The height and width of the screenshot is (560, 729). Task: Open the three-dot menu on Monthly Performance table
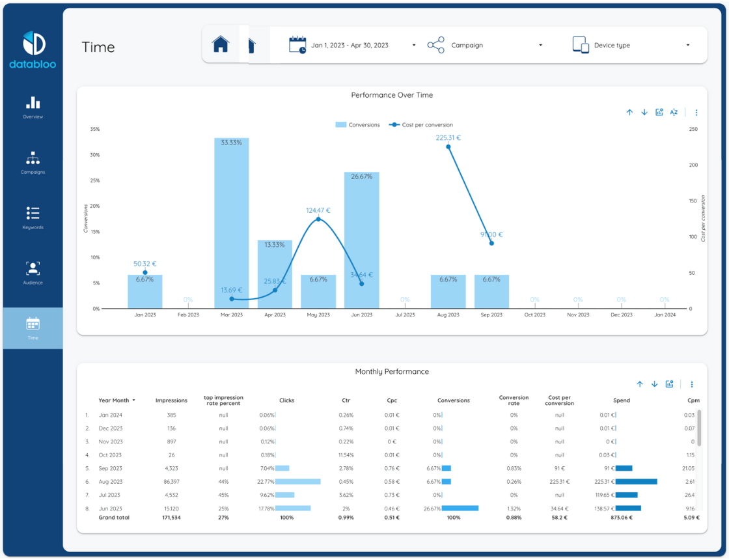tap(692, 384)
